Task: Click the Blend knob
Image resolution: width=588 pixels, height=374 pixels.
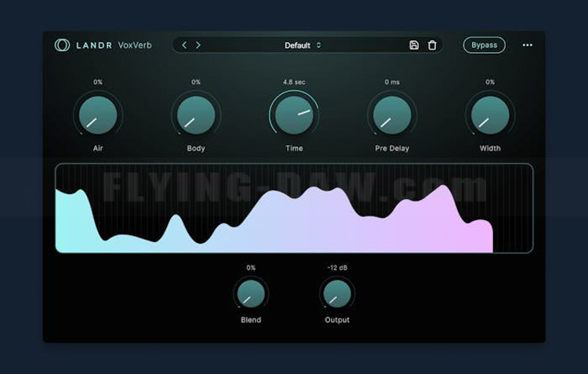Action: (251, 294)
